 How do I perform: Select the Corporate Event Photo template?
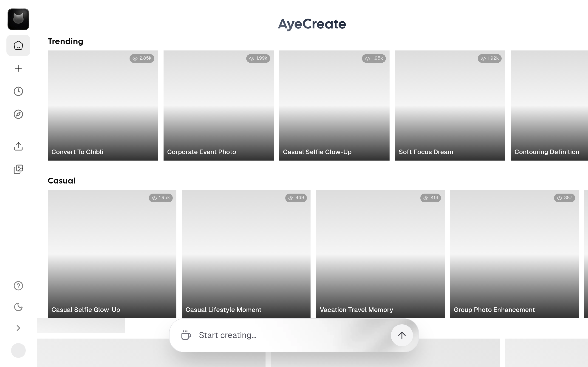pyautogui.click(x=218, y=106)
